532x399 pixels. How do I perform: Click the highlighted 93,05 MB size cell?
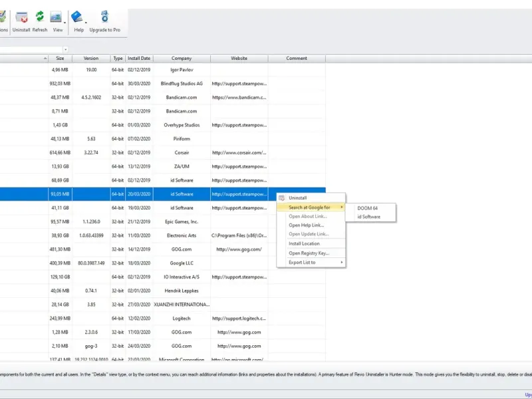(60, 194)
